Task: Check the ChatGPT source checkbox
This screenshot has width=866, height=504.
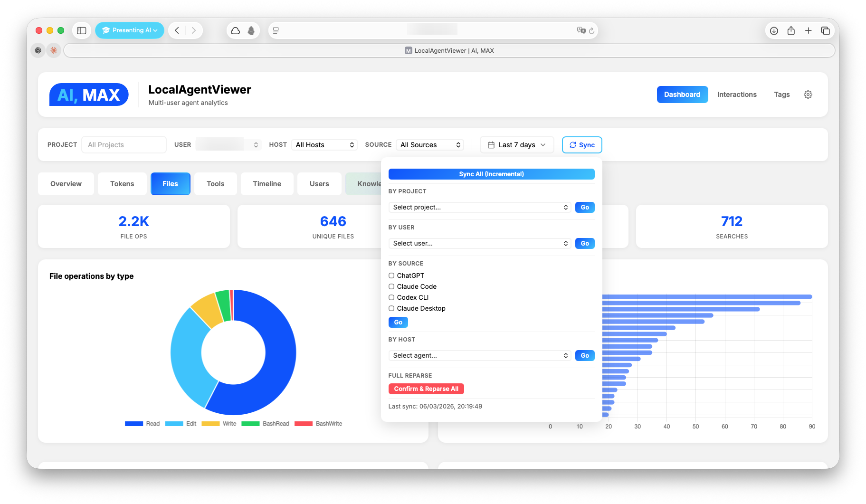Action: (x=391, y=276)
